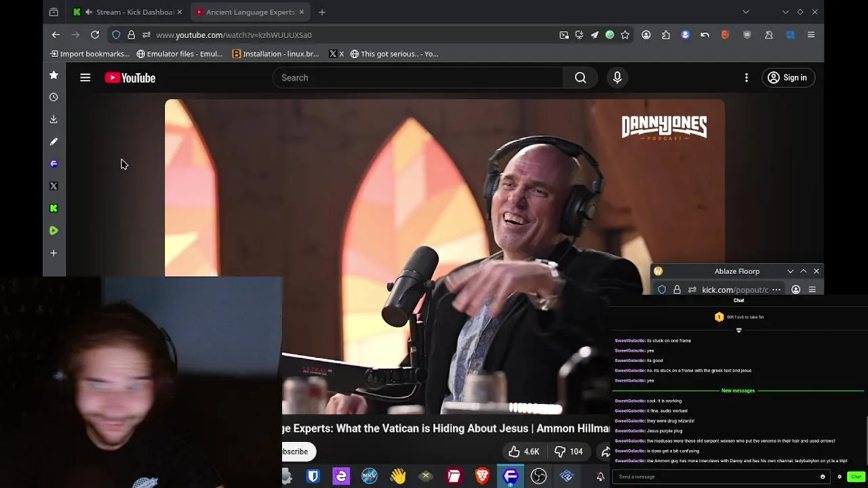Click the YouTube search magnifier button
The image size is (868, 488).
click(x=580, y=78)
